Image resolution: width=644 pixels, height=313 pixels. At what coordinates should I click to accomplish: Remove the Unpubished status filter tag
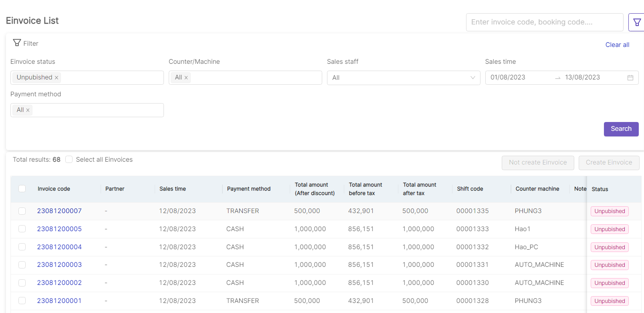(x=57, y=78)
